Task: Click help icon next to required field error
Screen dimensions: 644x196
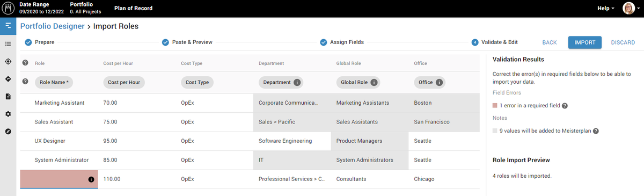Action: click(565, 106)
